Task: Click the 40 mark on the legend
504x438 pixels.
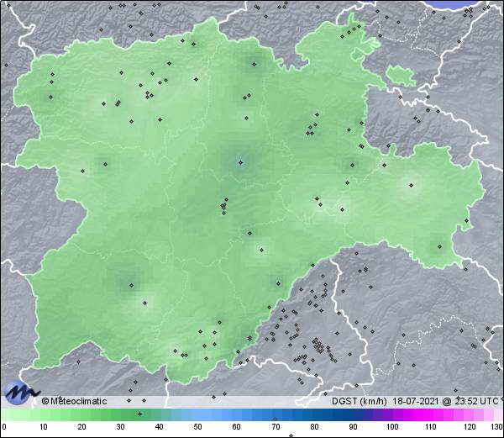Action: [159, 427]
